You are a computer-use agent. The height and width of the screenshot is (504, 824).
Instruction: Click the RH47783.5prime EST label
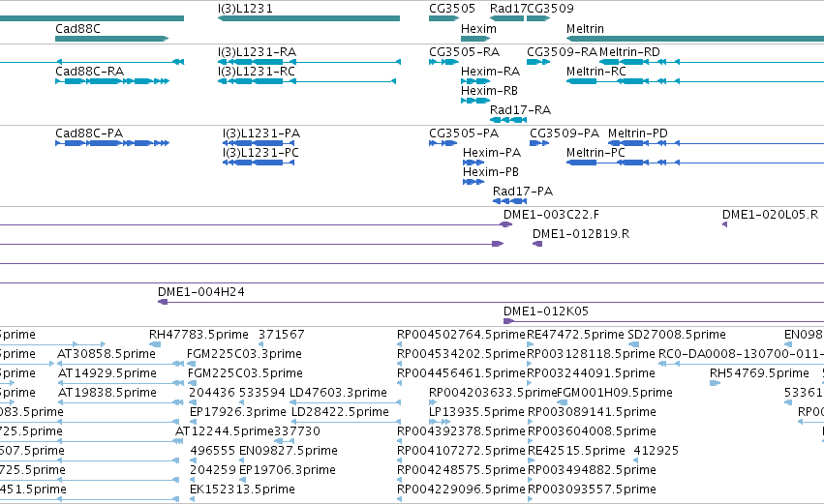(198, 335)
